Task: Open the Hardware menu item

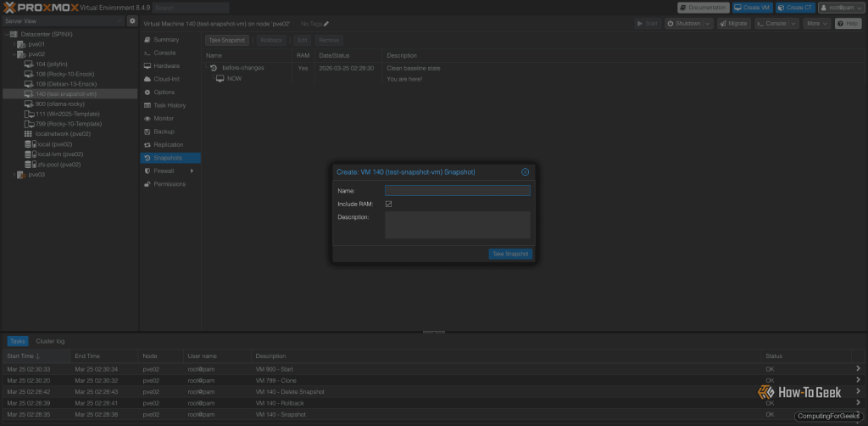Action: 170,66
